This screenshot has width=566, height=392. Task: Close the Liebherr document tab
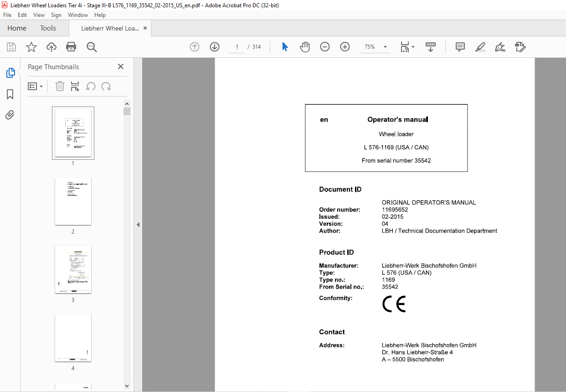145,28
